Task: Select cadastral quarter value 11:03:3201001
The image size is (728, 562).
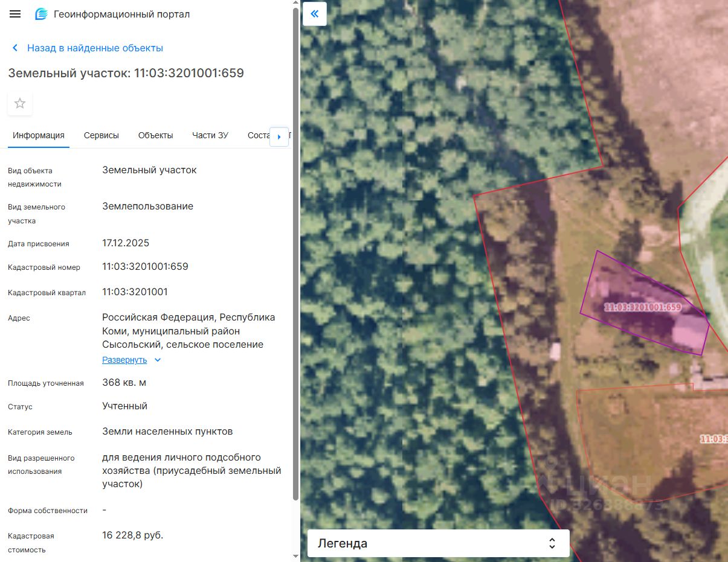Action: pyautogui.click(x=135, y=292)
